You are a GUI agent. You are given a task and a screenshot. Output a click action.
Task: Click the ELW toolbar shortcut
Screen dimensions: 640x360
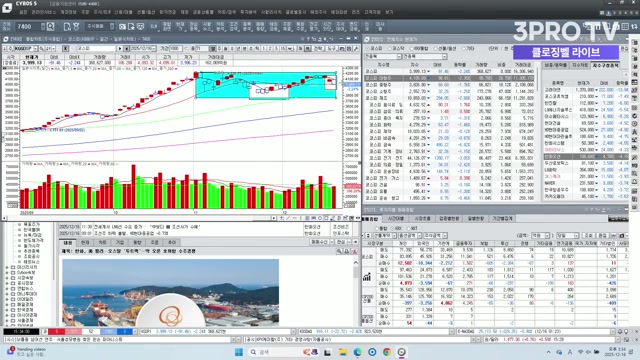[x=154, y=27]
